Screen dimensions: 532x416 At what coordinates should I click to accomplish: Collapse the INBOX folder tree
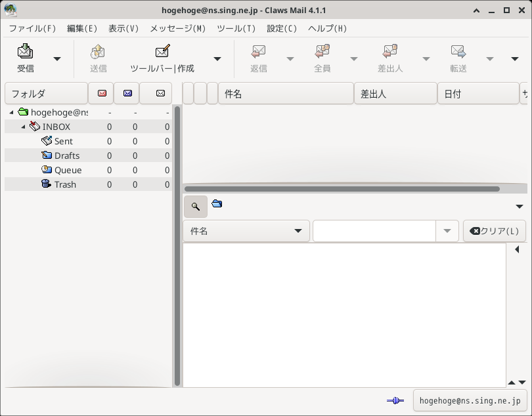(23, 127)
